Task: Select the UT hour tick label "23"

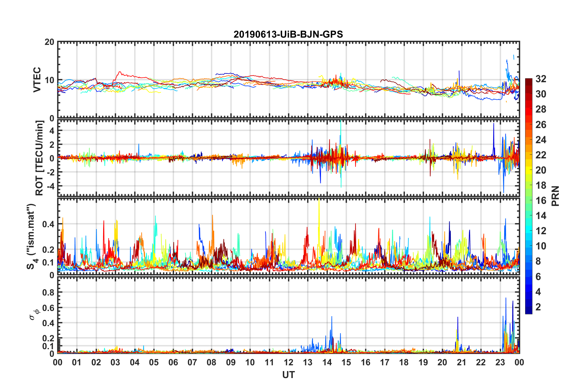Action: (x=500, y=362)
